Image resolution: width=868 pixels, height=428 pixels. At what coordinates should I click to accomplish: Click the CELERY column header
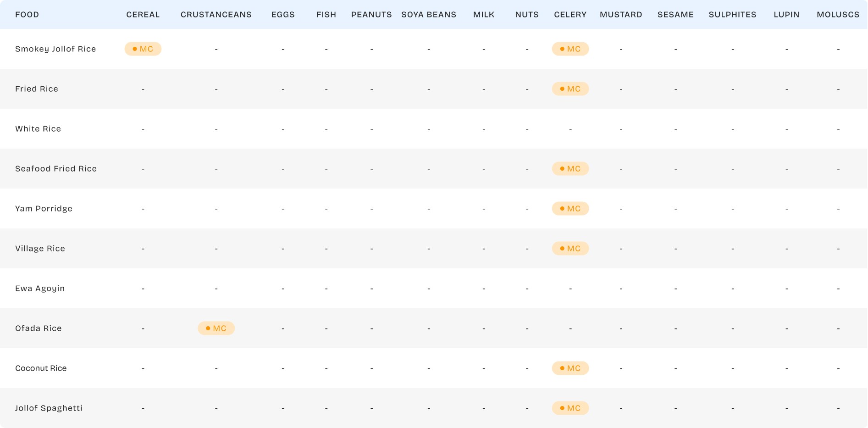pos(570,15)
